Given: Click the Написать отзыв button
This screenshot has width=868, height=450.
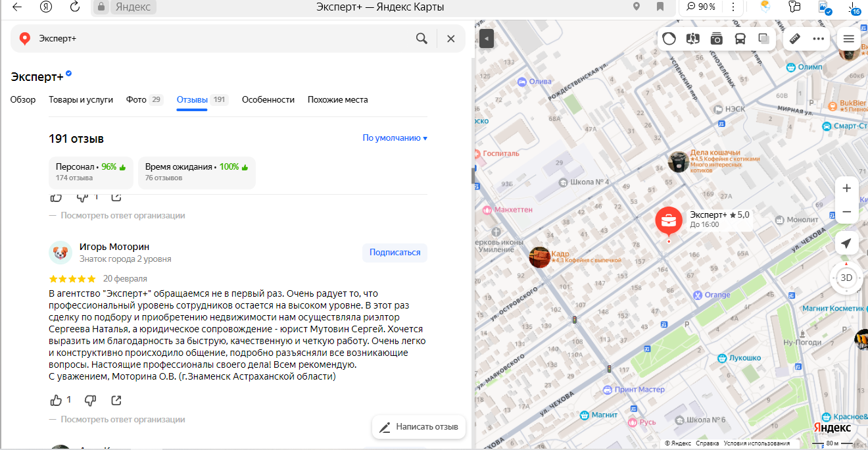Looking at the screenshot, I should click(420, 427).
